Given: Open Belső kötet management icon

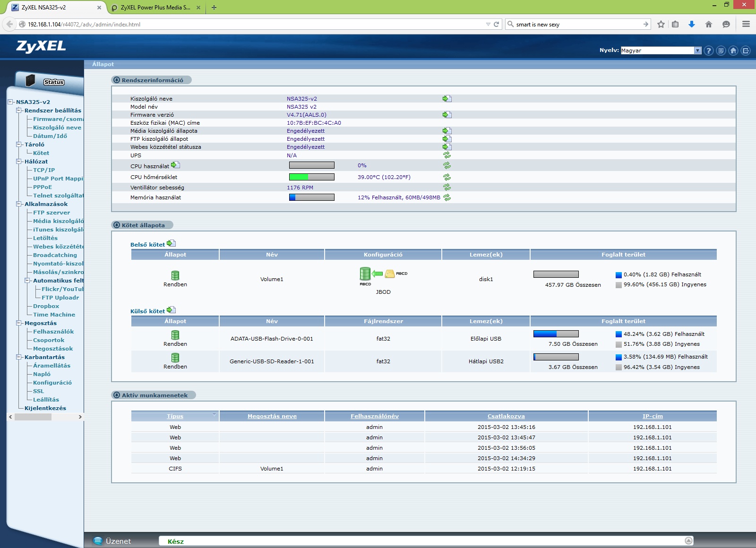Looking at the screenshot, I should pos(171,243).
